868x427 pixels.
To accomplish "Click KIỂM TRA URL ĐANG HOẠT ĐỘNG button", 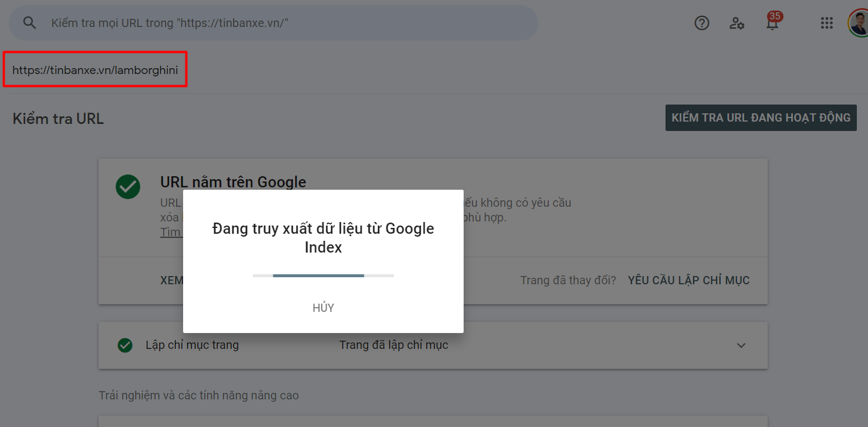I will tap(761, 117).
